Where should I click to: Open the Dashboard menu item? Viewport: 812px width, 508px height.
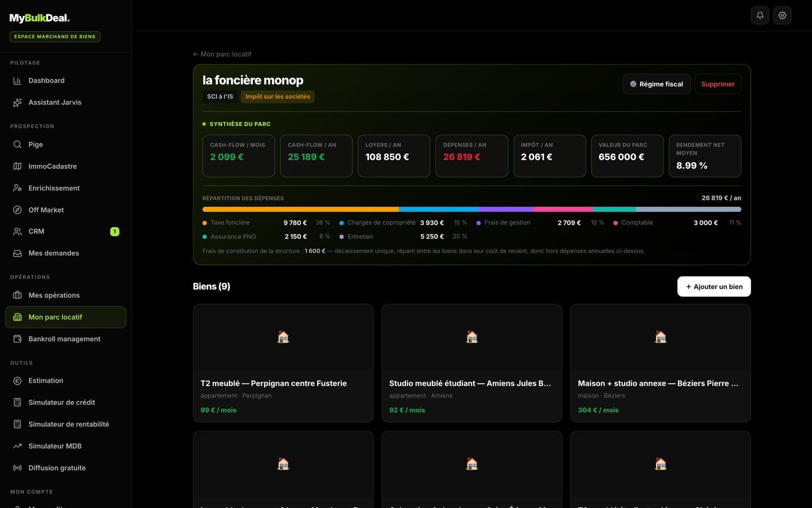point(65,81)
